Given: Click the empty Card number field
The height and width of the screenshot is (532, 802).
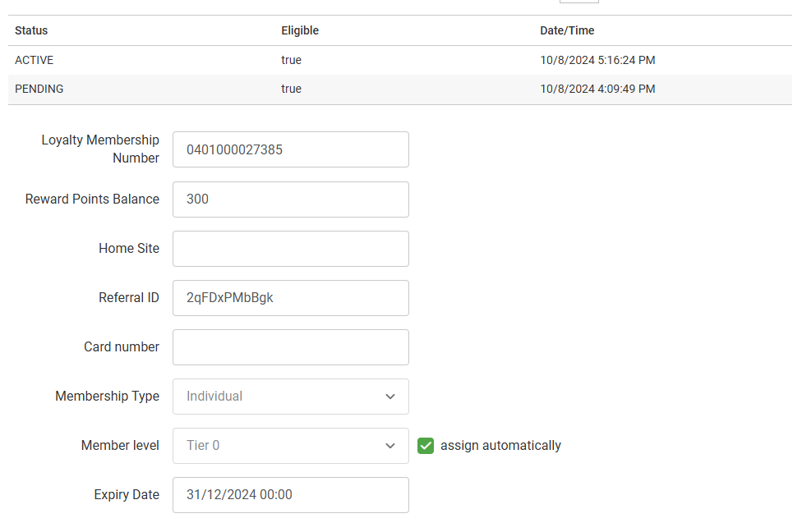Looking at the screenshot, I should coord(290,347).
